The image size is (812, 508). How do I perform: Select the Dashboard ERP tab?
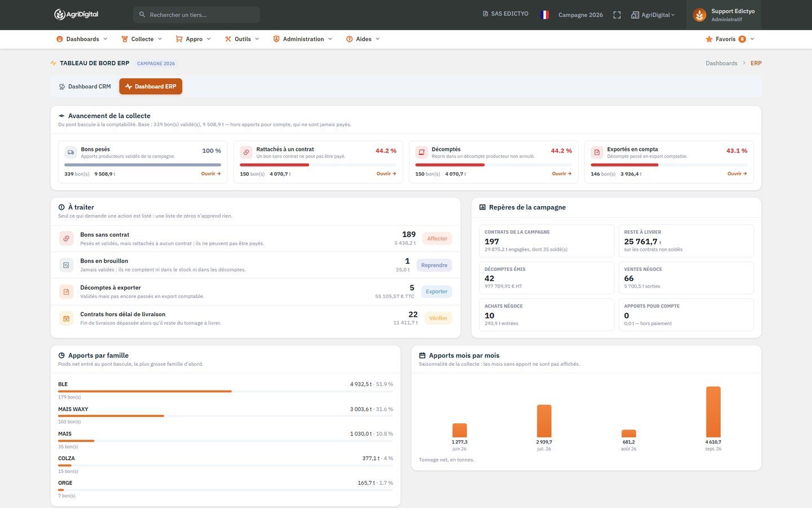pyautogui.click(x=151, y=86)
